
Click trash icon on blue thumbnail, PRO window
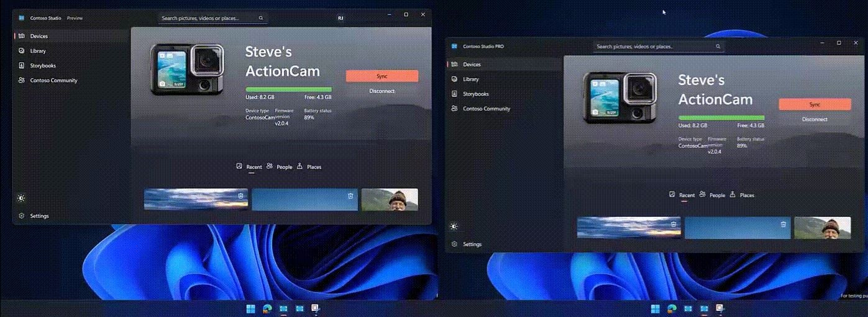coord(783,224)
